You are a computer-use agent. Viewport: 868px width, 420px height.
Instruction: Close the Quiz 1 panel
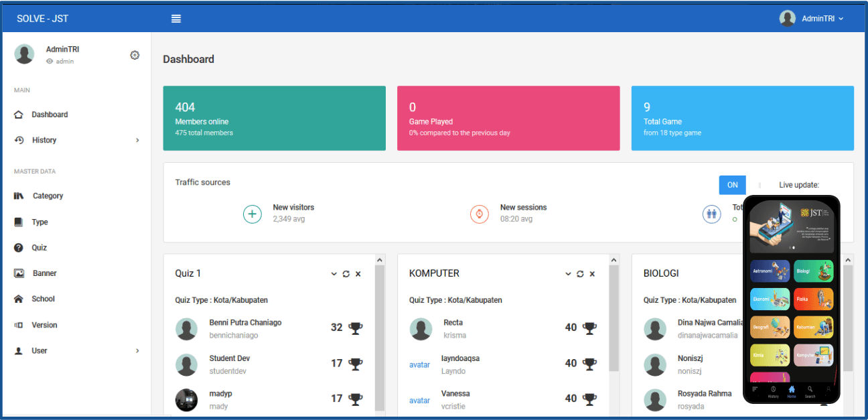coord(358,274)
